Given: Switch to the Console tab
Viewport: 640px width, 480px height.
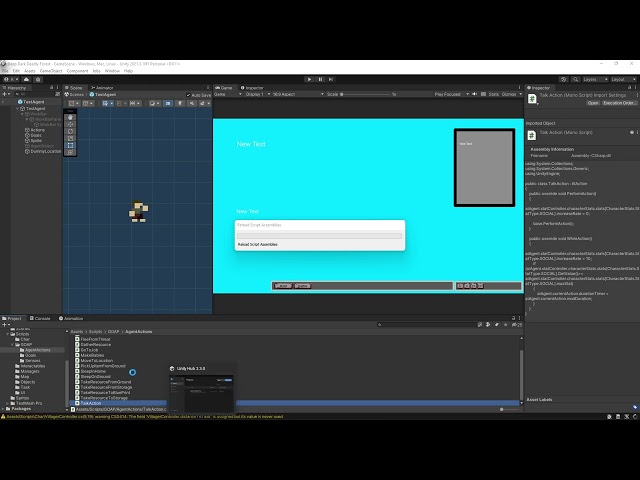Looking at the screenshot, I should (x=40, y=318).
